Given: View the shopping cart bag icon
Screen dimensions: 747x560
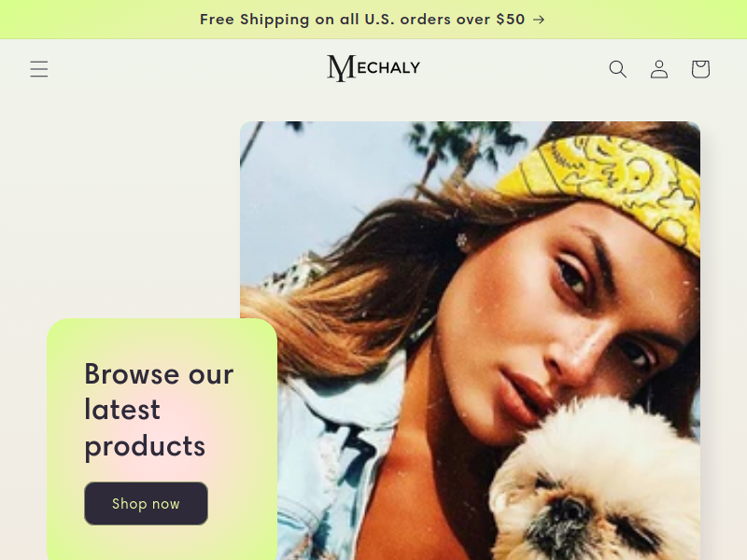Looking at the screenshot, I should [x=701, y=69].
